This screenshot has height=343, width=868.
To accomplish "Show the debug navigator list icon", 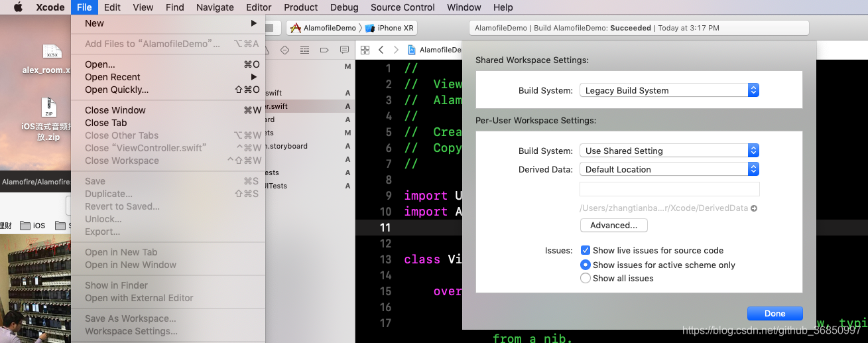I will 304,50.
